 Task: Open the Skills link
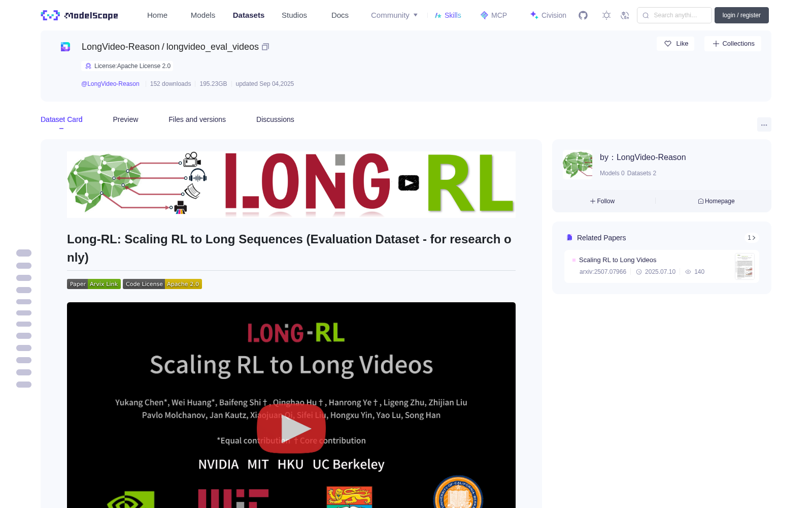[x=448, y=15]
